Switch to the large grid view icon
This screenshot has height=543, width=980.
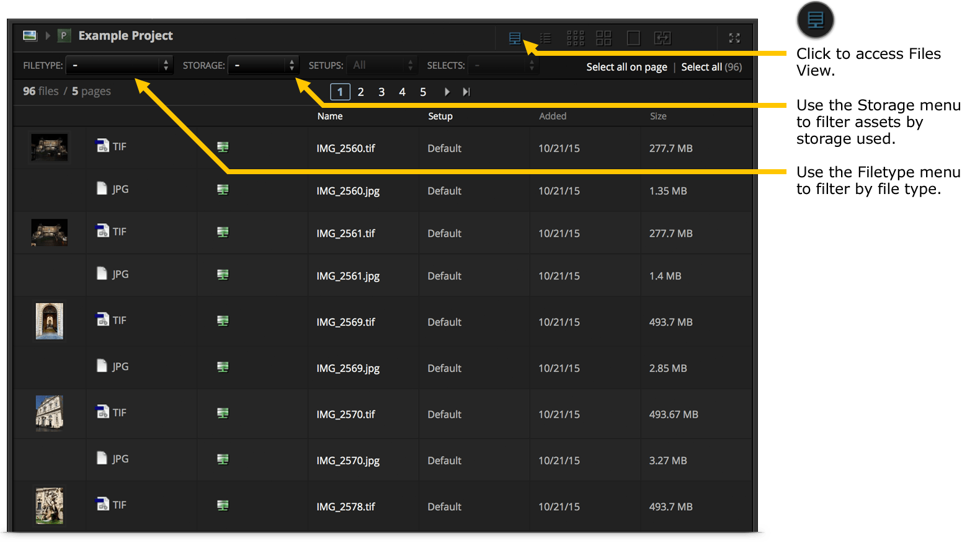point(604,38)
